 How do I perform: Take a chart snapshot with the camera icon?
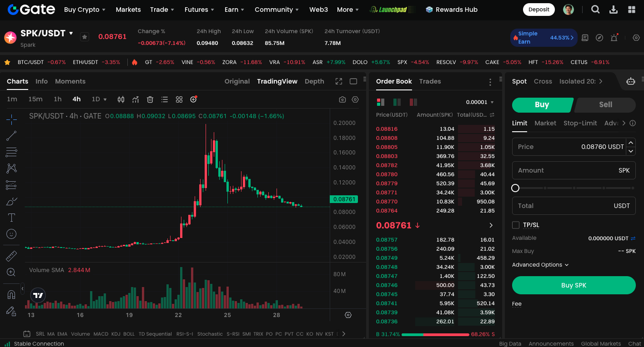pos(342,99)
